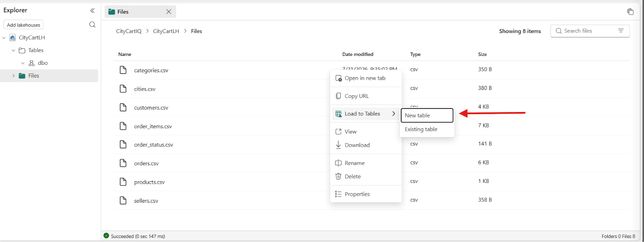
Task: Open the filter options in the Search files box
Action: [621, 31]
